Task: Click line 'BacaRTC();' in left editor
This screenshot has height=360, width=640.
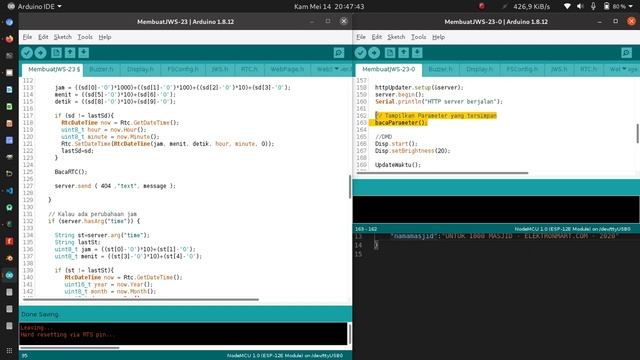Action: point(71,172)
